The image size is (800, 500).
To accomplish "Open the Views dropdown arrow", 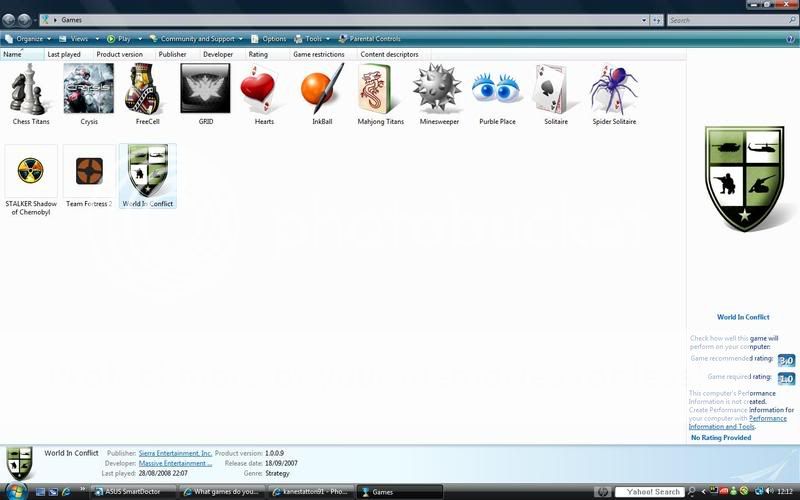I will (97, 39).
